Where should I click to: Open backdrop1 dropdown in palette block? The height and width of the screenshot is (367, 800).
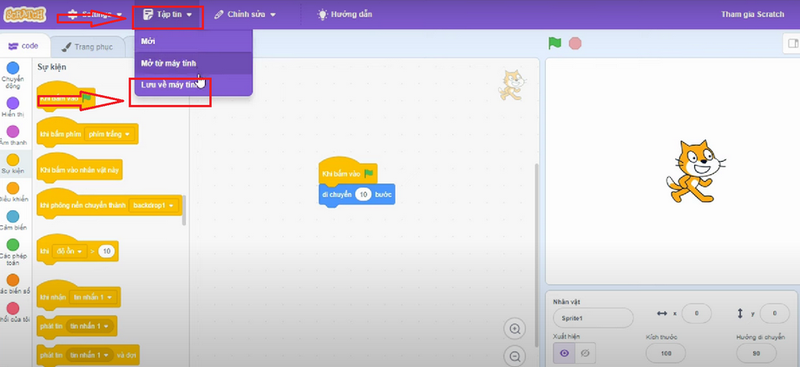154,205
